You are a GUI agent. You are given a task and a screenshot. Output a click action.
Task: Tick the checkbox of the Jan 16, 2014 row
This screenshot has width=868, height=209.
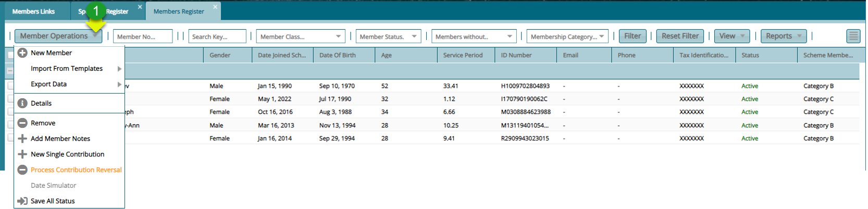(10, 138)
